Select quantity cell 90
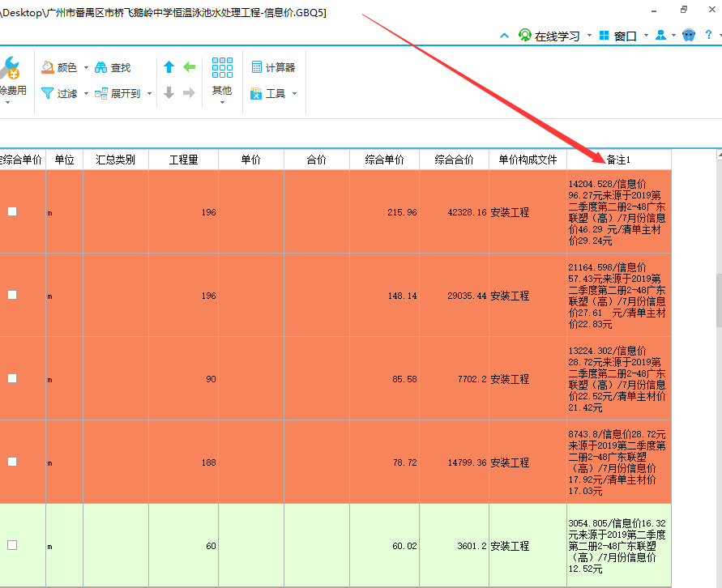Image resolution: width=722 pixels, height=588 pixels. pos(183,379)
